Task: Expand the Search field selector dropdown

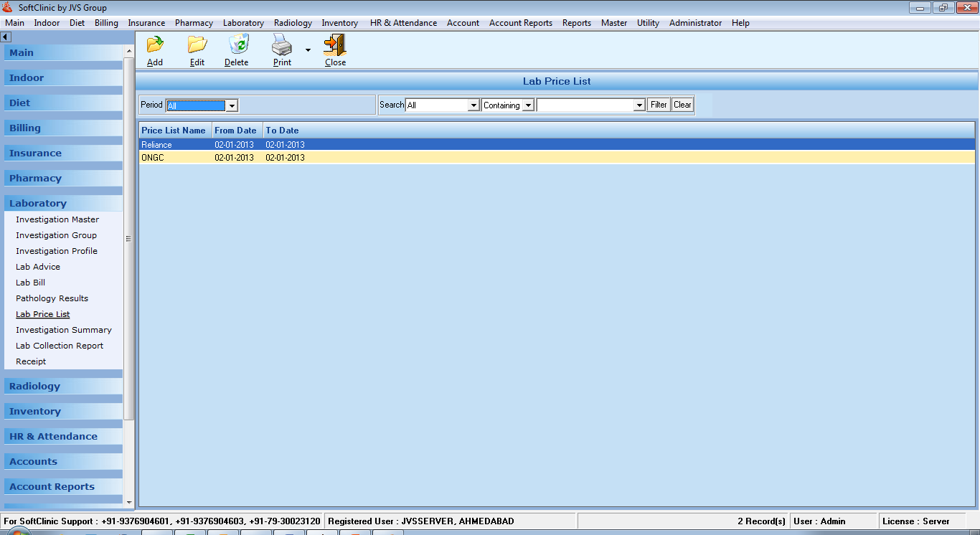Action: [473, 105]
